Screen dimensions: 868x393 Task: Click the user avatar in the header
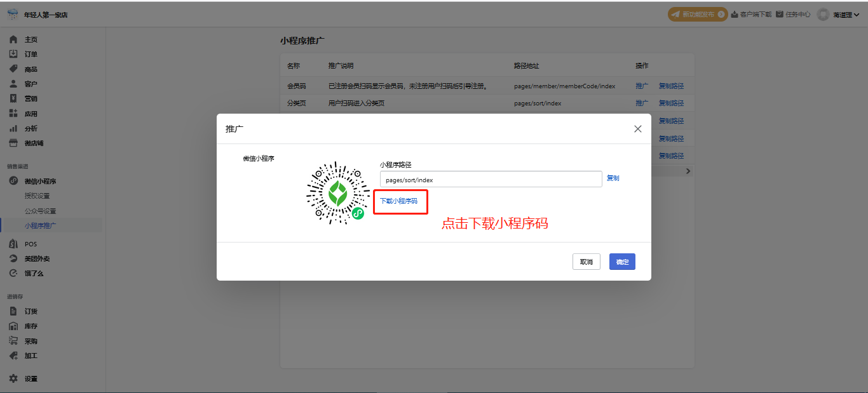pos(824,14)
